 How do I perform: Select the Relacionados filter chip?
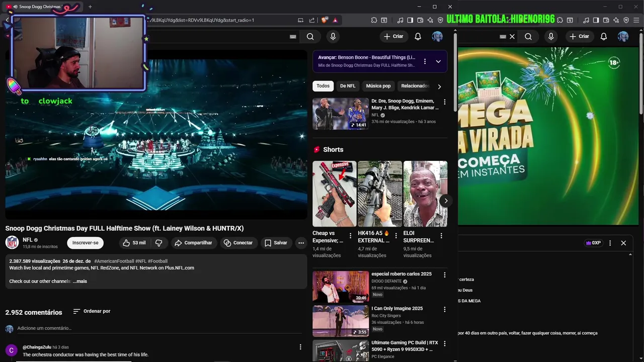pos(415,86)
